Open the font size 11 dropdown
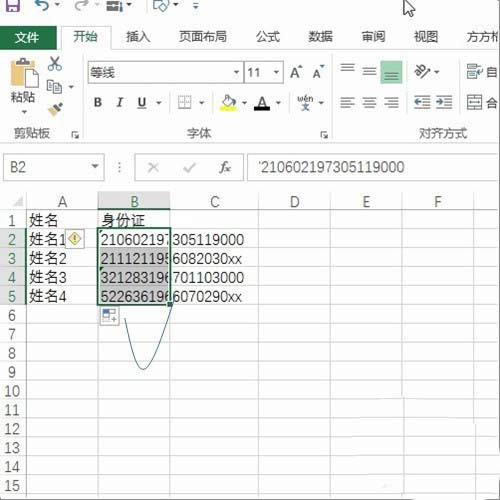 (x=276, y=72)
